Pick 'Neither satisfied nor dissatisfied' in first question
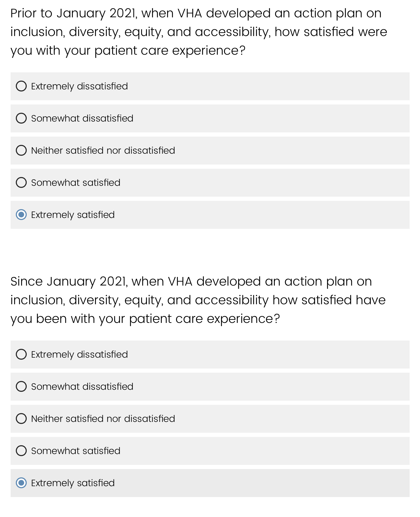Image resolution: width=420 pixels, height=517 pixels. tap(21, 151)
